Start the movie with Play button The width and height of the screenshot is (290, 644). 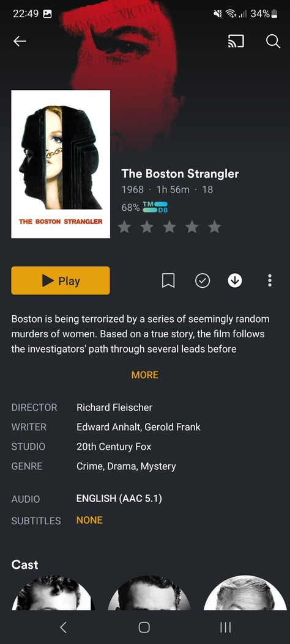click(x=61, y=280)
